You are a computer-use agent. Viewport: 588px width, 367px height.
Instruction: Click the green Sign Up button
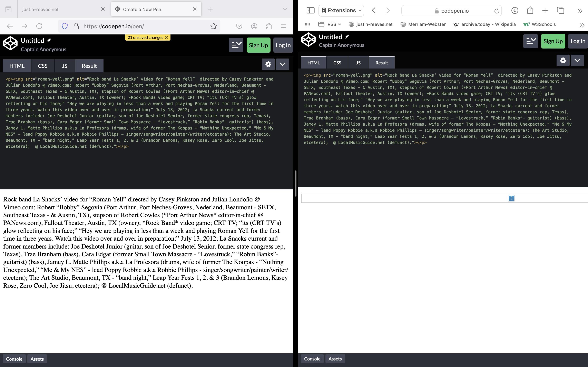point(258,45)
